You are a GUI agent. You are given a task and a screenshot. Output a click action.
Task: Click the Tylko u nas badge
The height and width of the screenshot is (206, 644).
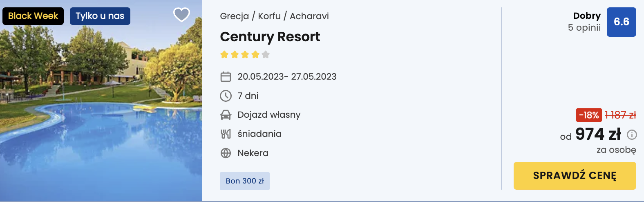tap(100, 16)
